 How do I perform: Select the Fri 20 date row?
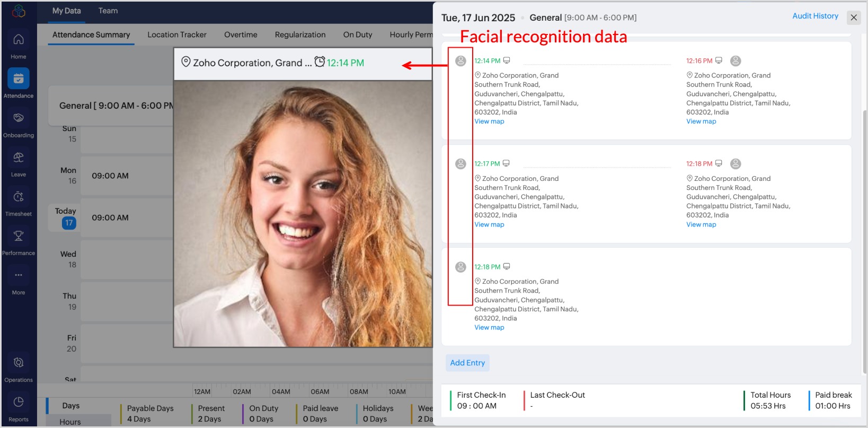(72, 343)
